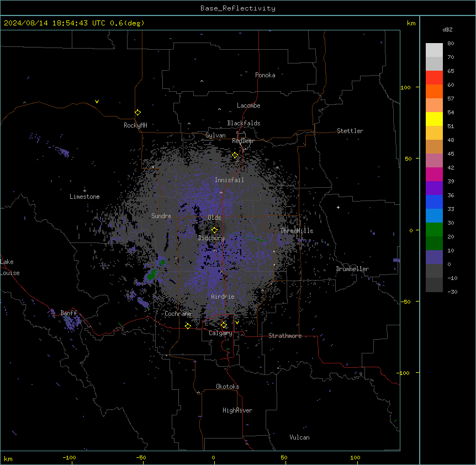476x465 pixels.
Task: Click the 80 value in dBZ legend
Action: click(x=451, y=44)
